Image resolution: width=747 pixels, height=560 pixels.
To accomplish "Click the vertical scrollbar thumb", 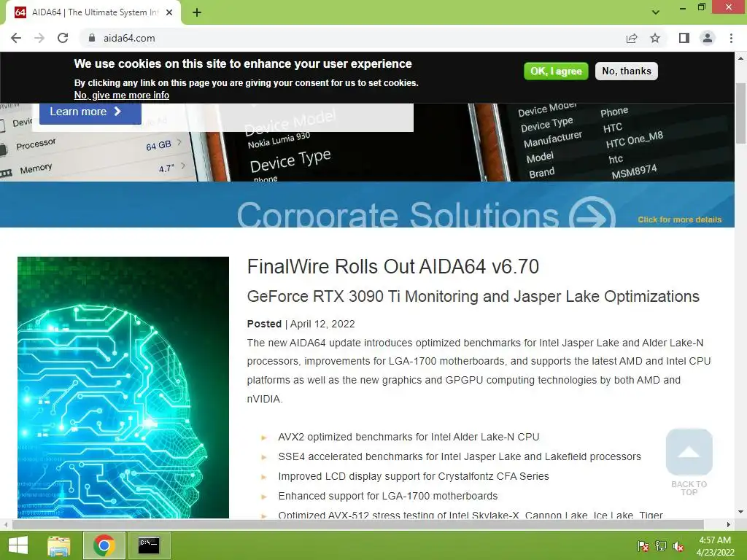I will (740, 113).
